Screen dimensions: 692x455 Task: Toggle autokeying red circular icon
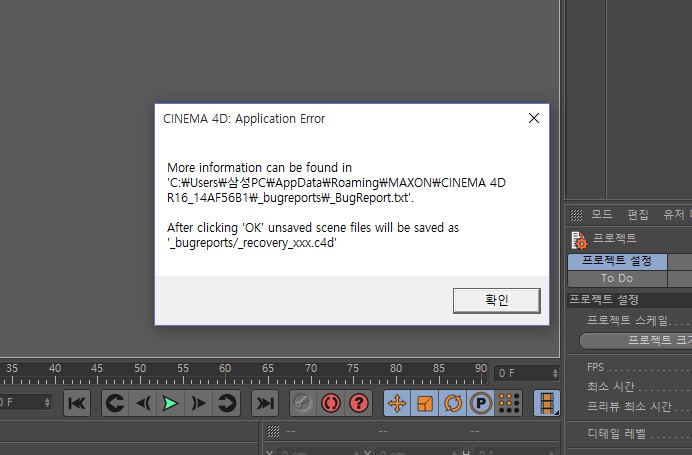coord(331,403)
